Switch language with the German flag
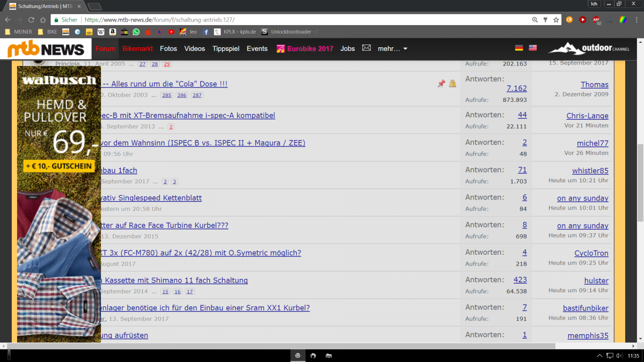644x362 pixels. [x=519, y=48]
